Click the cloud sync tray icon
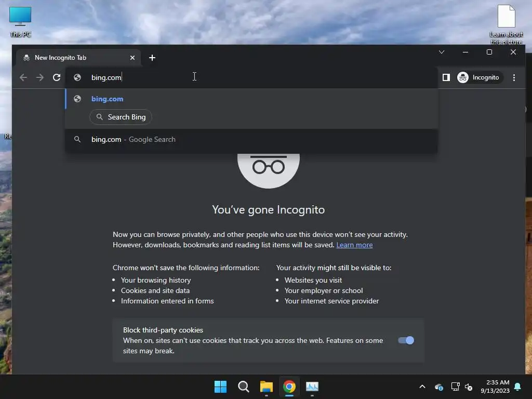The height and width of the screenshot is (399, 532). pyautogui.click(x=438, y=387)
